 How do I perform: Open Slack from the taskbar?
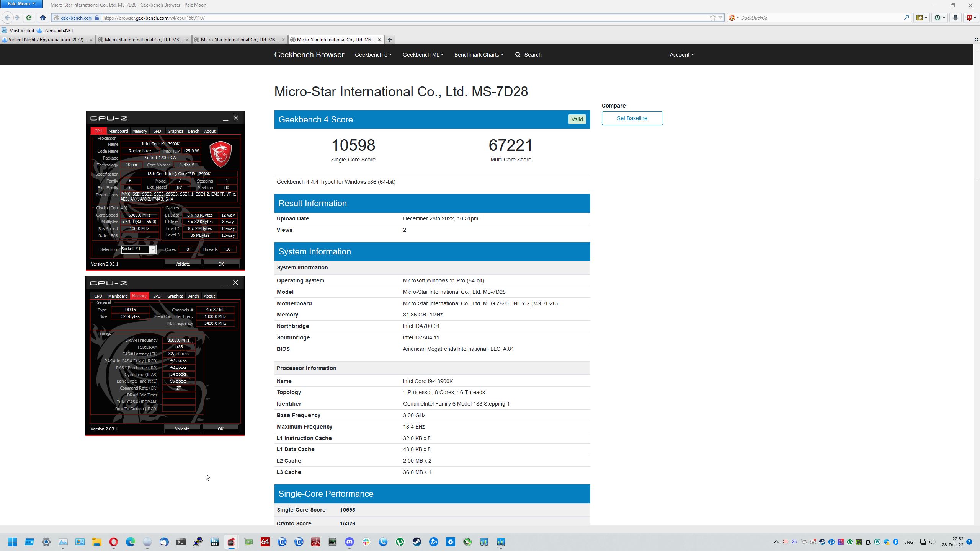coord(366,542)
